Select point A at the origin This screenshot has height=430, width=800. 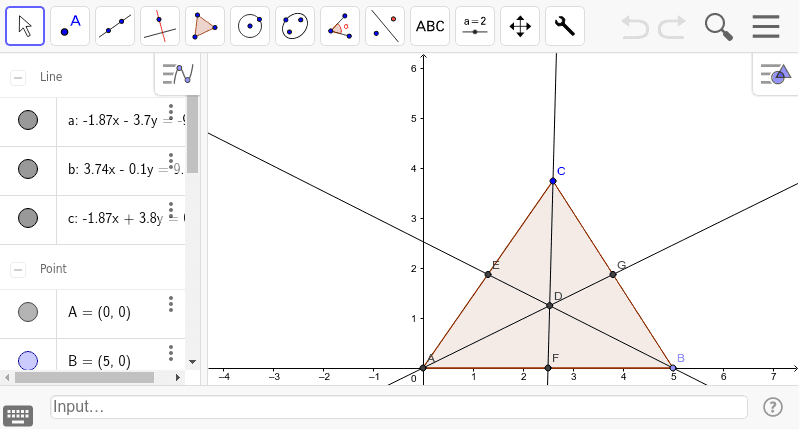coord(423,368)
